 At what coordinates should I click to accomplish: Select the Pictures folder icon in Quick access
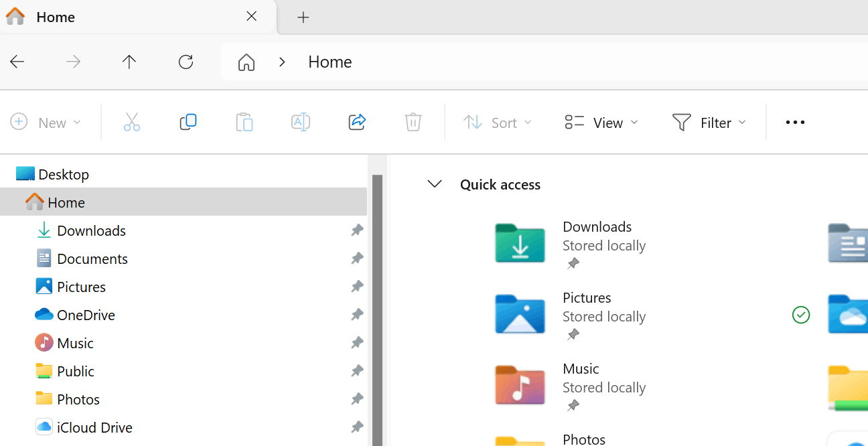tap(520, 314)
